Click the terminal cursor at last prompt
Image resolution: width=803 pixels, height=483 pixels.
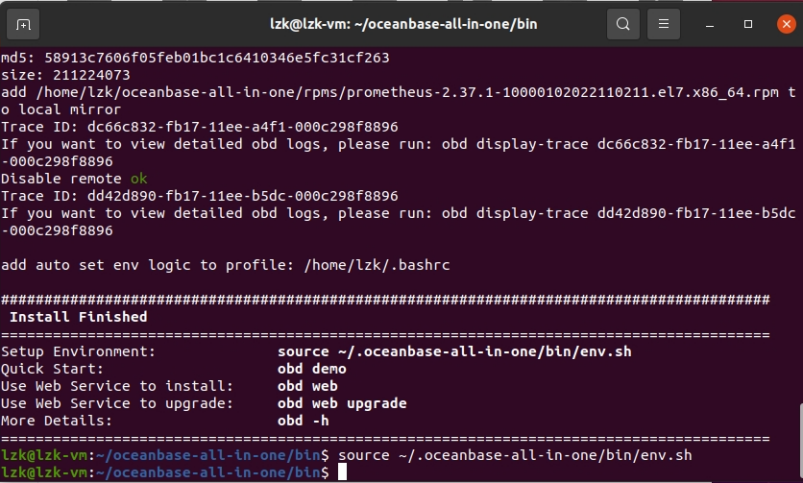pos(342,472)
